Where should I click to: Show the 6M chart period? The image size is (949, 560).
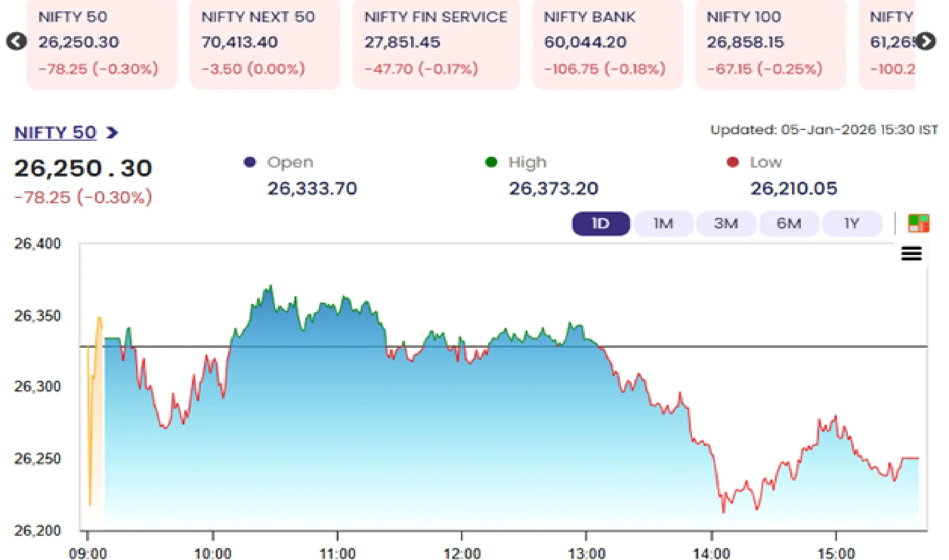789,223
